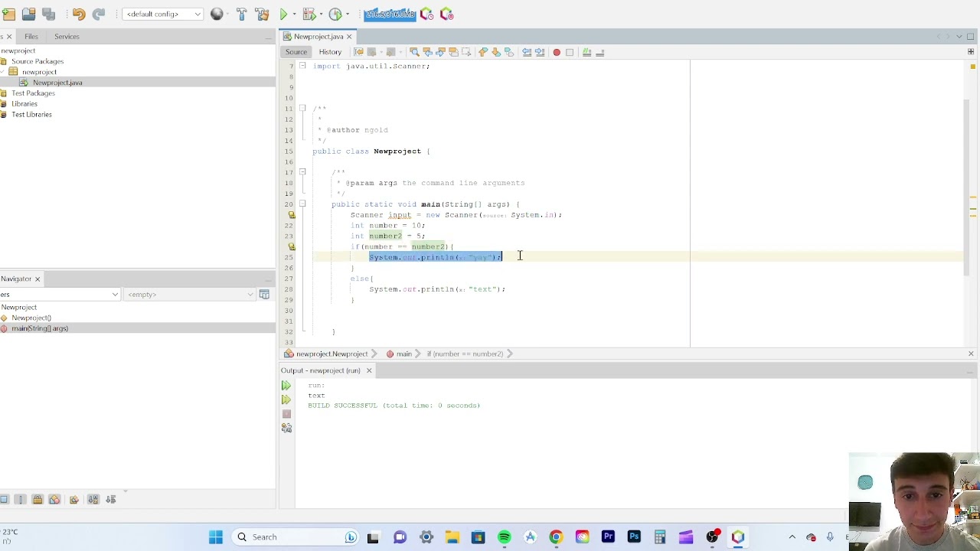The image size is (980, 551).
Task: Click the Clean and Build Project icon
Action: (x=261, y=14)
